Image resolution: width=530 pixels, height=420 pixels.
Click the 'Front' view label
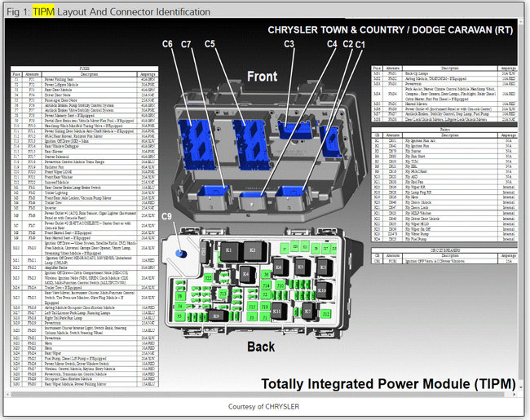[262, 77]
